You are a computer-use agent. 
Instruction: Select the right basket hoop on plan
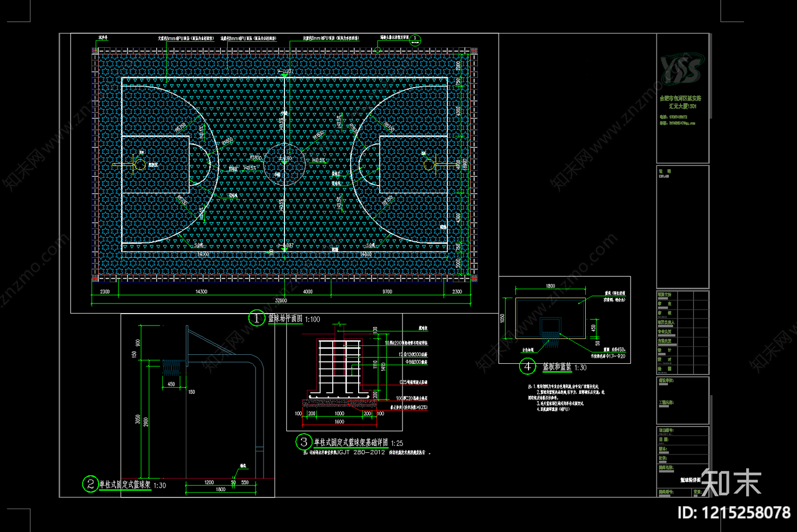click(x=429, y=164)
